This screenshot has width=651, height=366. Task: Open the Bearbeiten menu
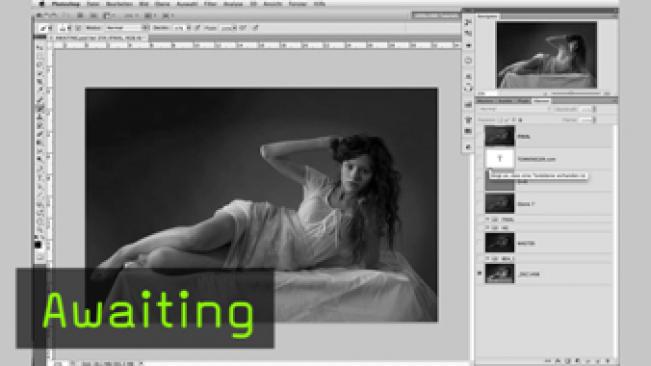[x=119, y=4]
